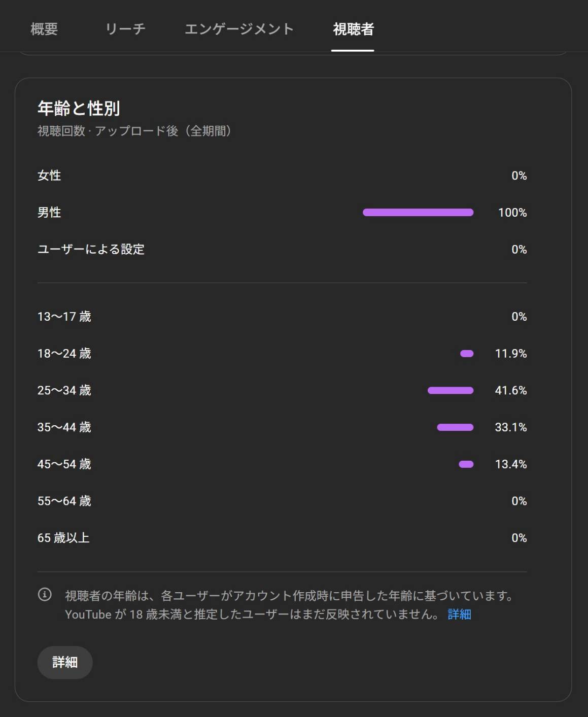Click the 13〜17 歳 row label
The height and width of the screenshot is (717, 588).
pos(64,317)
